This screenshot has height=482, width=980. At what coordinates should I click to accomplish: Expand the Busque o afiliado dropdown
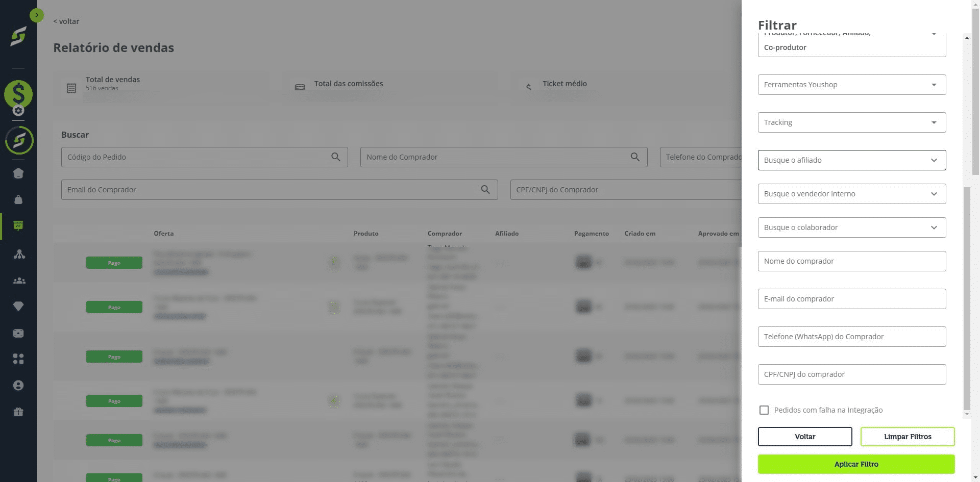(852, 160)
